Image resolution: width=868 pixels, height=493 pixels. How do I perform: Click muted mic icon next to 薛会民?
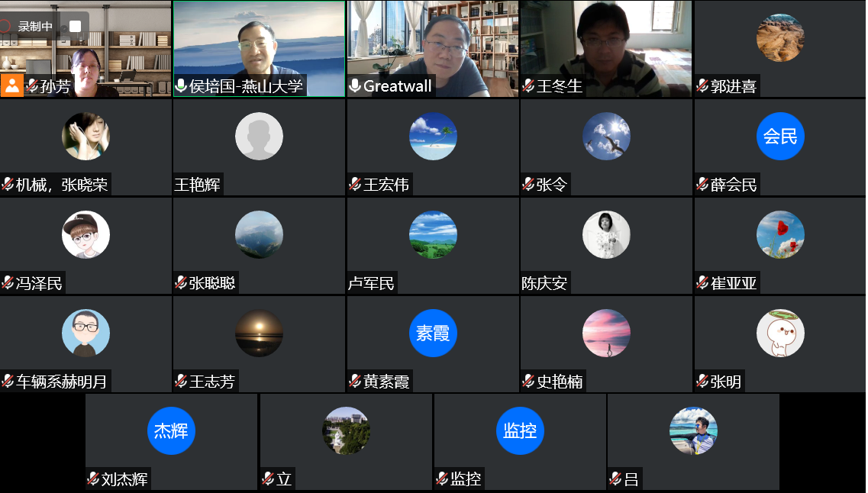(702, 184)
